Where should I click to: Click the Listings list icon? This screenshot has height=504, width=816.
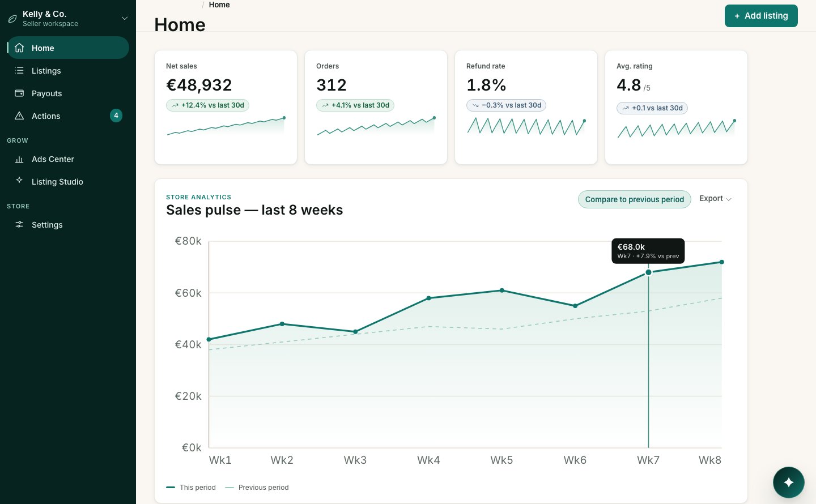click(x=19, y=70)
